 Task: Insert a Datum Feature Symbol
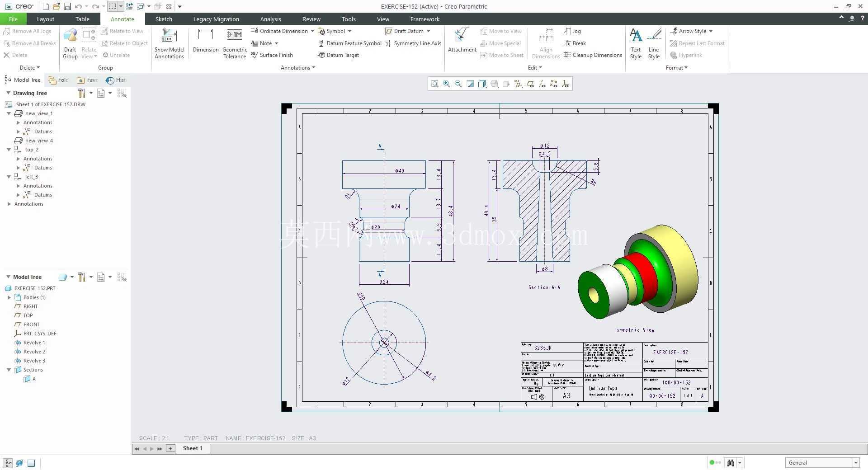point(350,43)
